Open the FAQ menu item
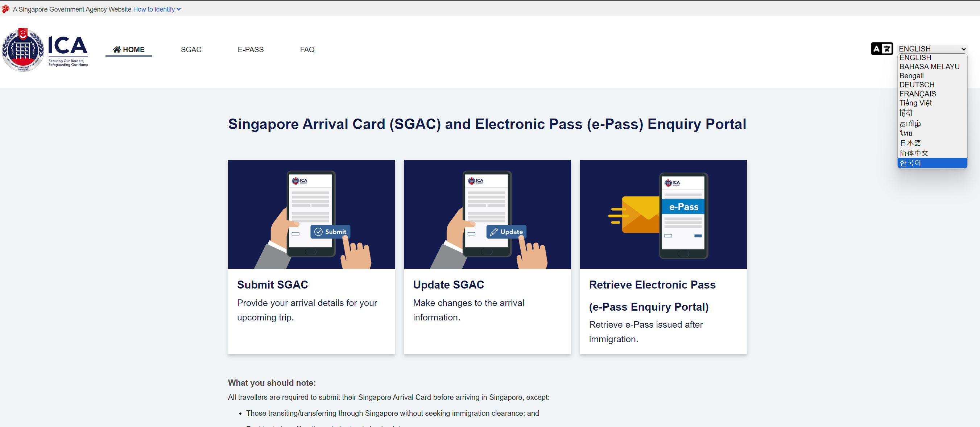Image resolution: width=980 pixels, height=427 pixels. [307, 49]
